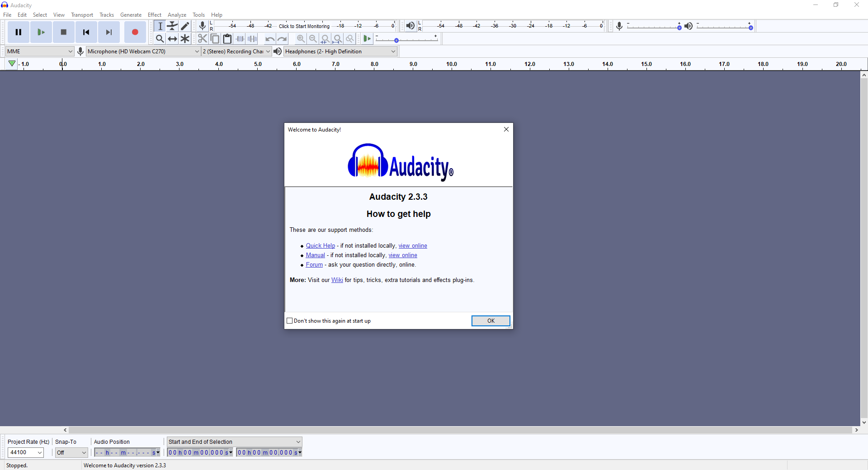Click view online link beside Manual
Screen dimensions: 868x470
[x=403, y=255]
